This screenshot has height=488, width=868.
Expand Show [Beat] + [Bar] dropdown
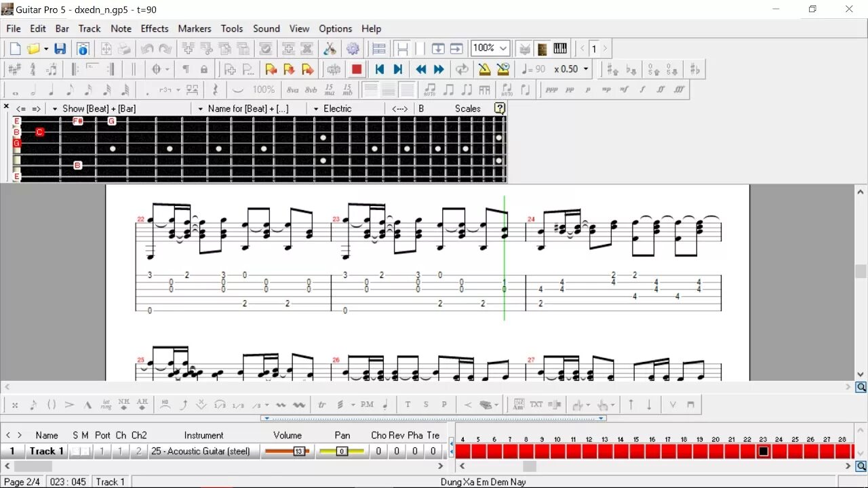(x=55, y=108)
